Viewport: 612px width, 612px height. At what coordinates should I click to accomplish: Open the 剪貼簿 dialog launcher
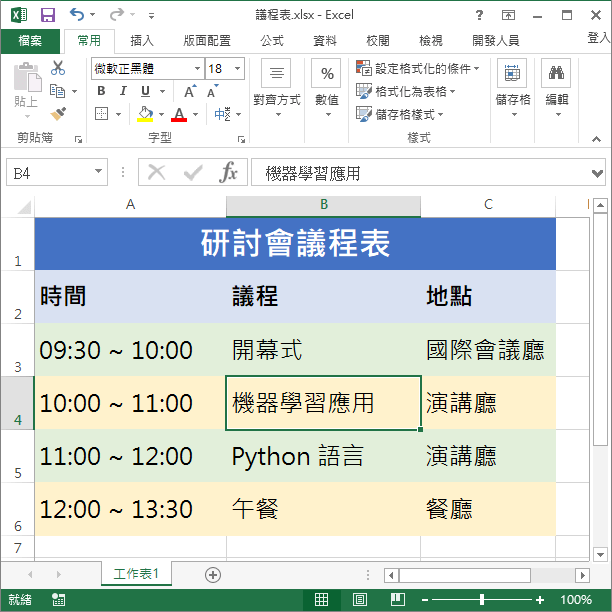78,139
